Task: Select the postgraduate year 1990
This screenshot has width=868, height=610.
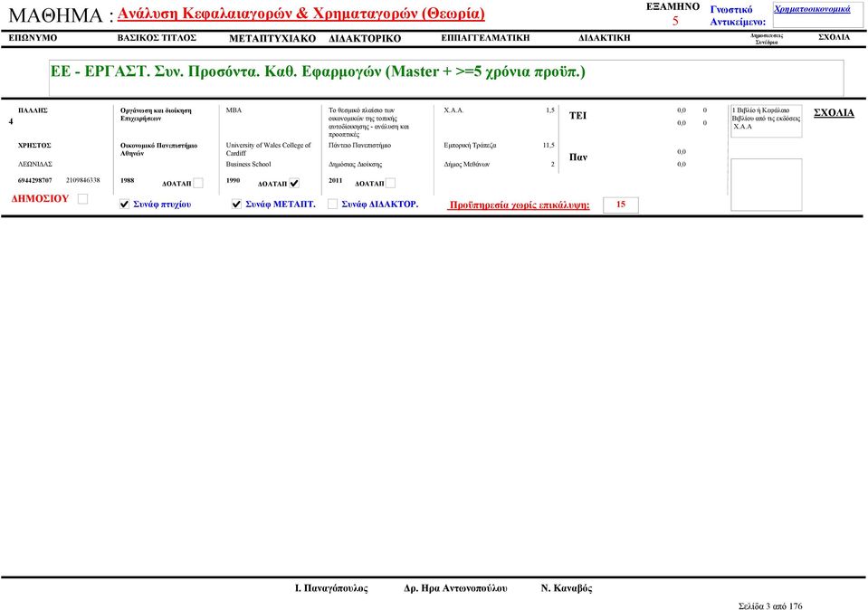Action: 233,180
